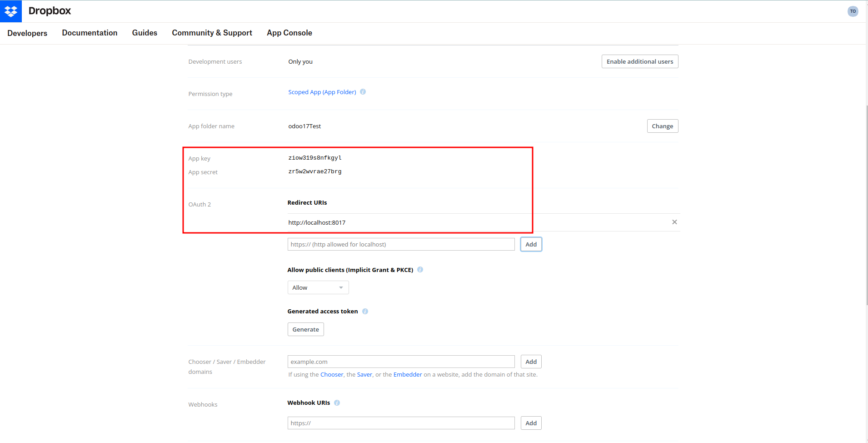
Task: Open the TO user avatar menu
Action: [853, 11]
